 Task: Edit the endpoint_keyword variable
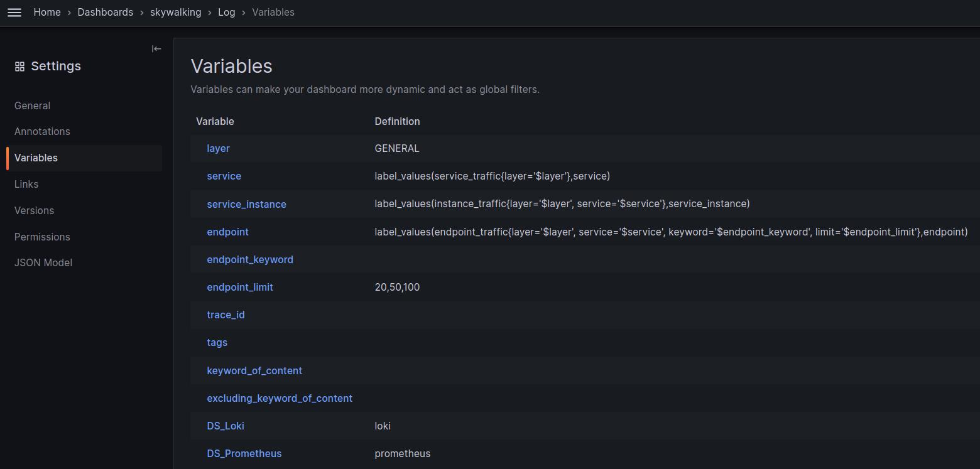249,259
